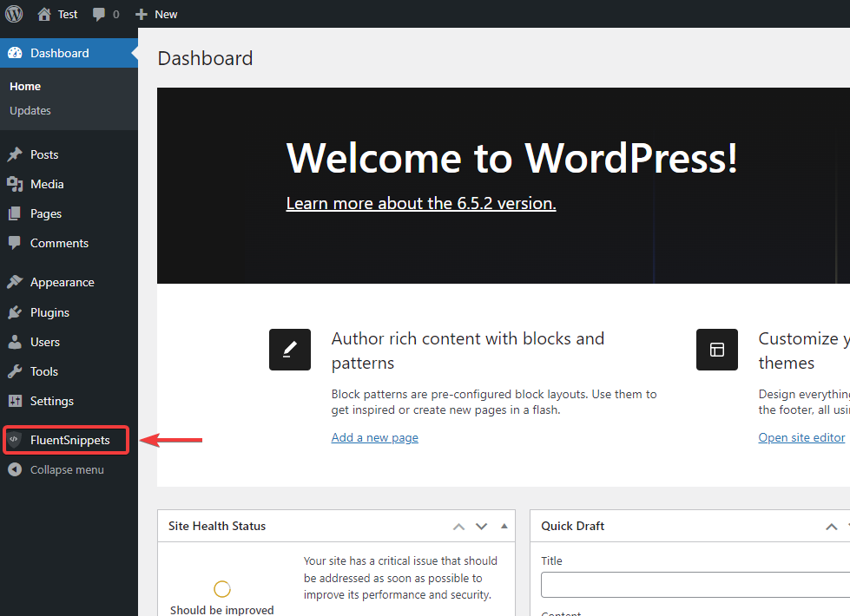
Task: Focus the Quick Draft Title input field
Action: pyautogui.click(x=695, y=585)
